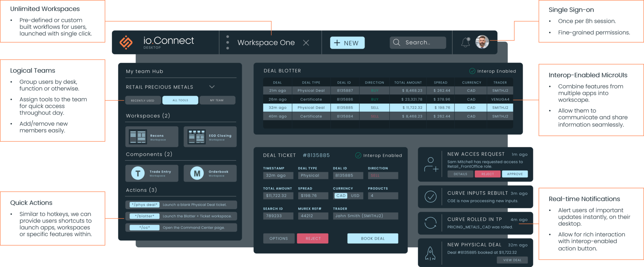
Task: Click the search magnifier icon
Action: pos(396,43)
